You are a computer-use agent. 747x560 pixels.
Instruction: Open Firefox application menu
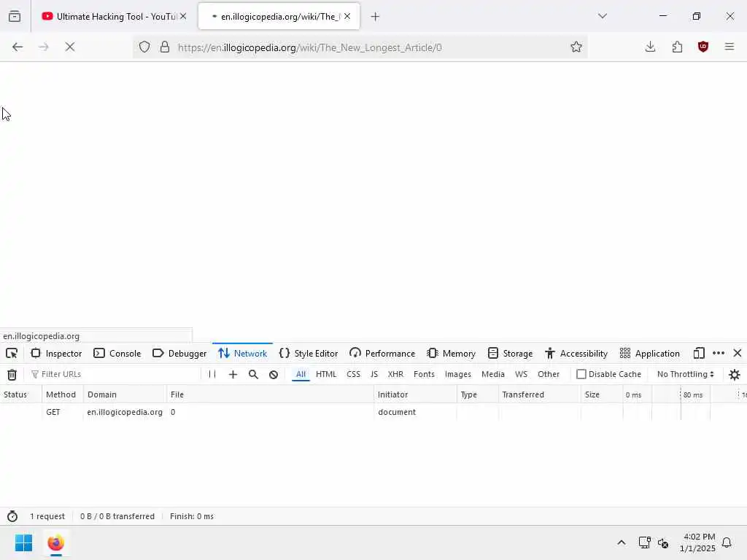point(729,47)
